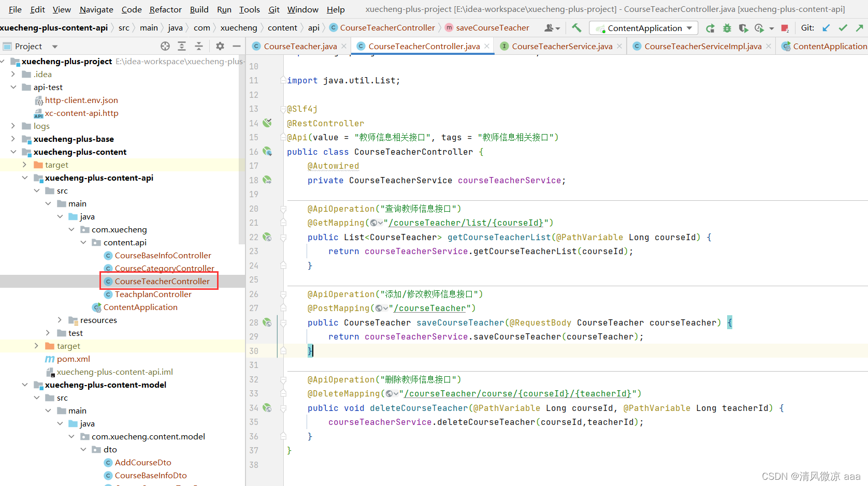Fold the getCourseTeacherList method at line 22
Image resolution: width=868 pixels, height=486 pixels.
283,237
